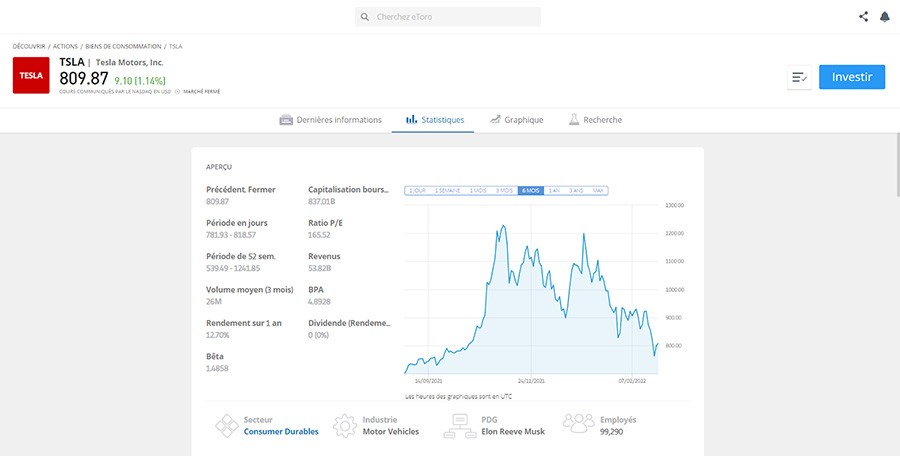Viewport: 900px width, 456px height.
Task: Open the notifications bell
Action: [885, 17]
